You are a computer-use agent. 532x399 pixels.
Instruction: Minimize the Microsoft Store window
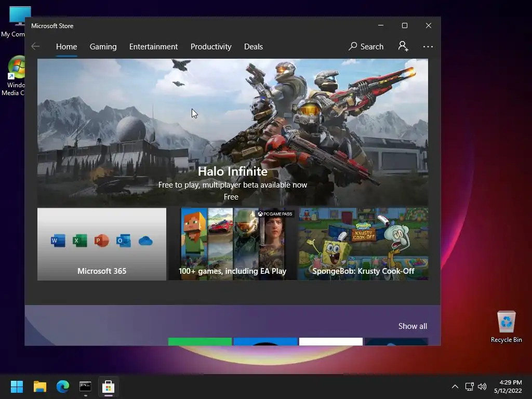pyautogui.click(x=381, y=25)
